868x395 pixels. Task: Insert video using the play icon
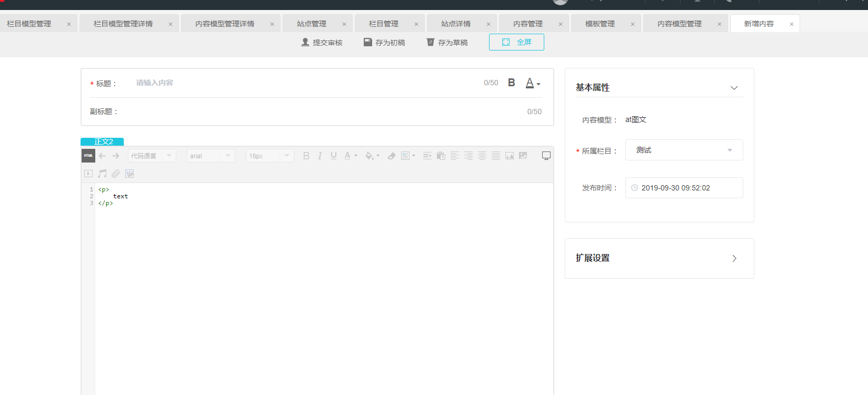(x=88, y=174)
